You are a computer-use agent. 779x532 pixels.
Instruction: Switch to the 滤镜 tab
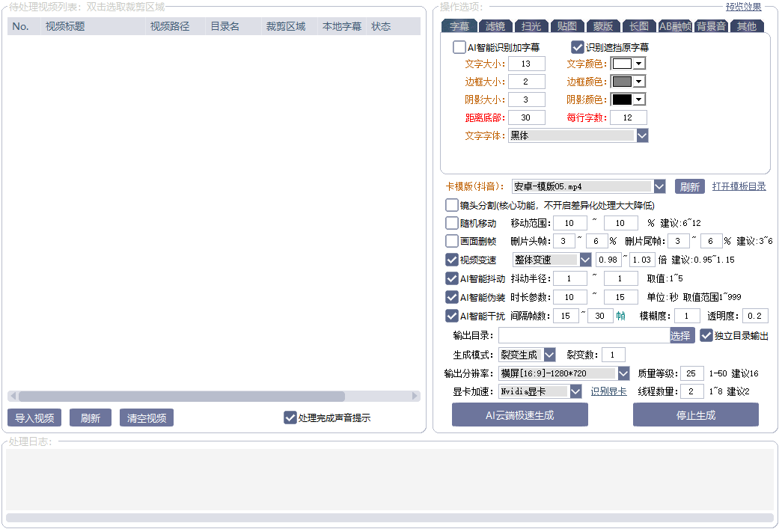495,26
